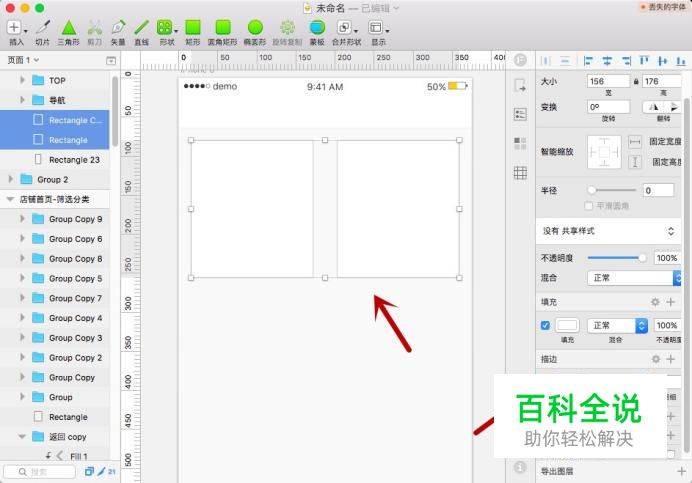Image resolution: width=692 pixels, height=483 pixels.
Task: Select the 矩形 rectangle tool
Action: (x=193, y=33)
